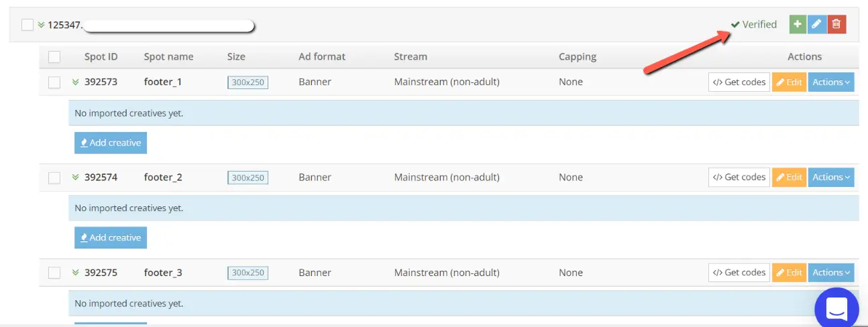868x327 pixels.
Task: Open the Actions dropdown for footer_1
Action: click(830, 82)
